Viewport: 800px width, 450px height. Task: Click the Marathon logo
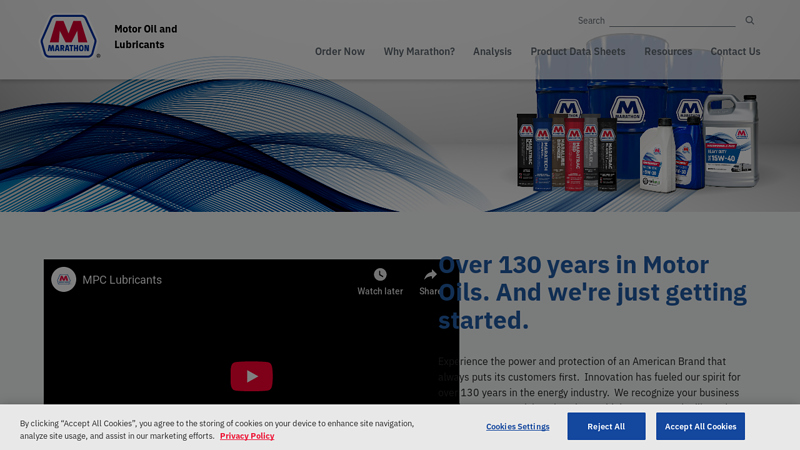click(x=69, y=36)
